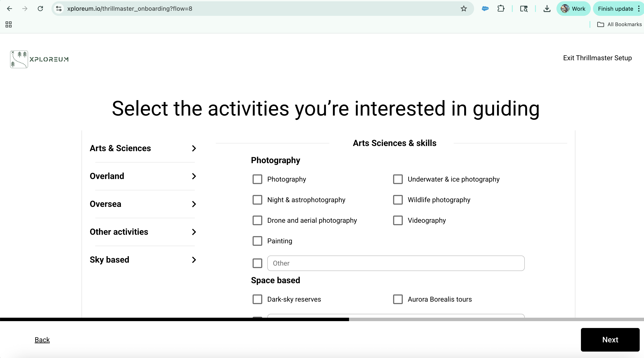Check the Videography checkbox
The image size is (644, 358).
coord(398,220)
